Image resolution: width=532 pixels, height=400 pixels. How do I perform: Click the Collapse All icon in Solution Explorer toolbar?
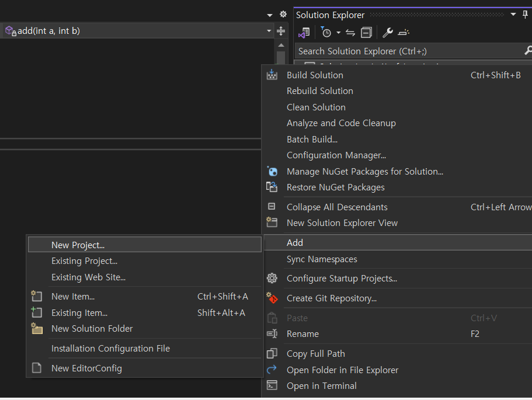point(366,33)
